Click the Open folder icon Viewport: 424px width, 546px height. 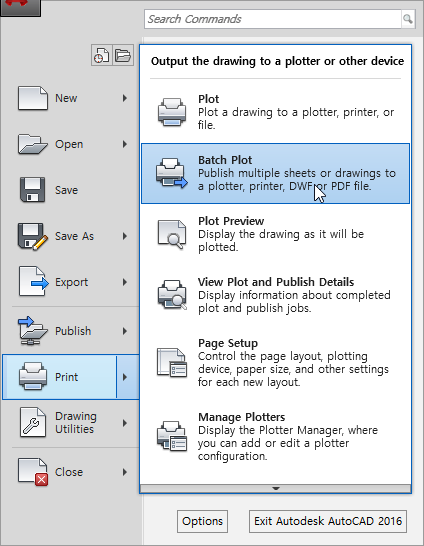[33, 144]
